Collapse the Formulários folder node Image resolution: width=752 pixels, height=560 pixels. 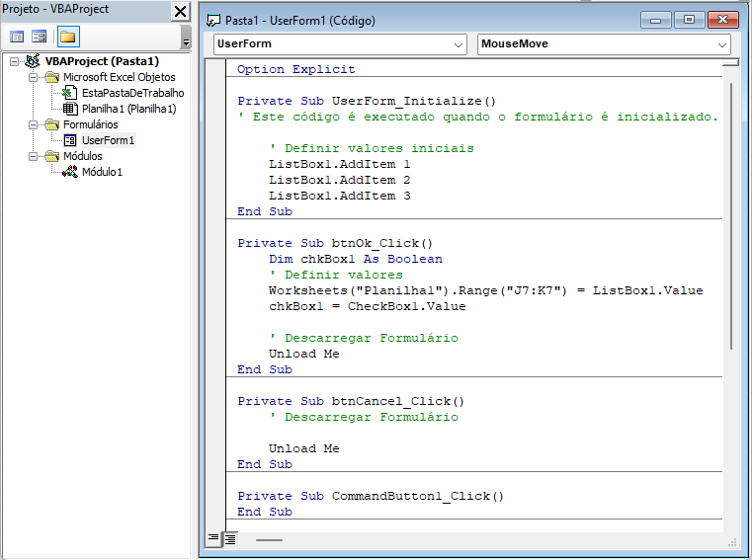33,124
